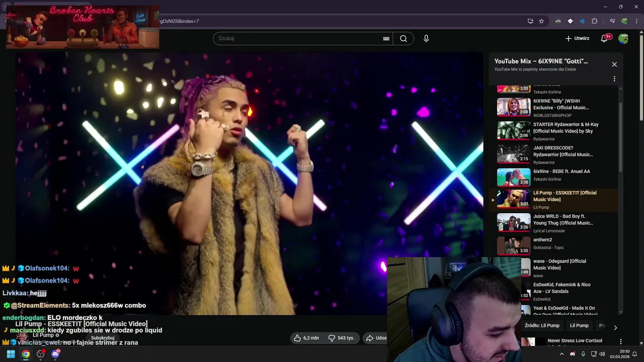Open the Discord tray icon
644x362 pixels.
click(573, 354)
